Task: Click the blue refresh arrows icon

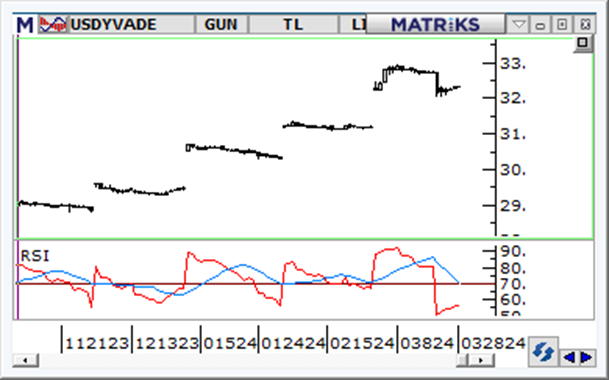Action: [x=543, y=352]
